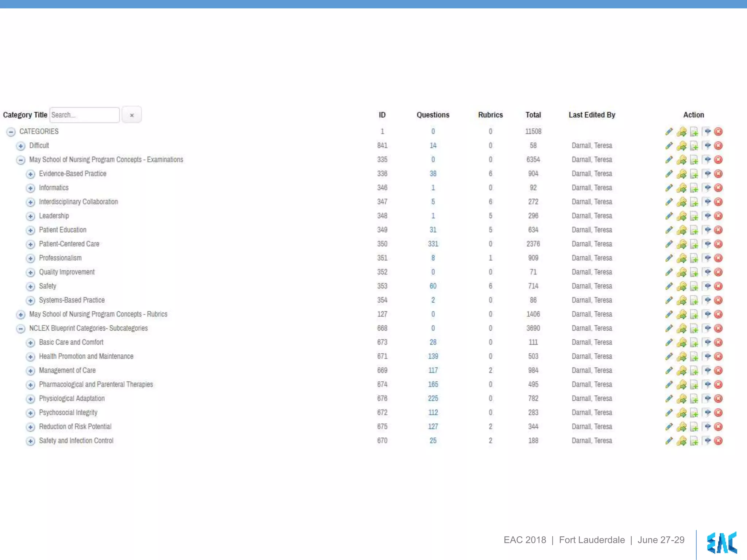747x560 pixels.
Task: Click the red delete icon for Informatics
Action: (718, 188)
